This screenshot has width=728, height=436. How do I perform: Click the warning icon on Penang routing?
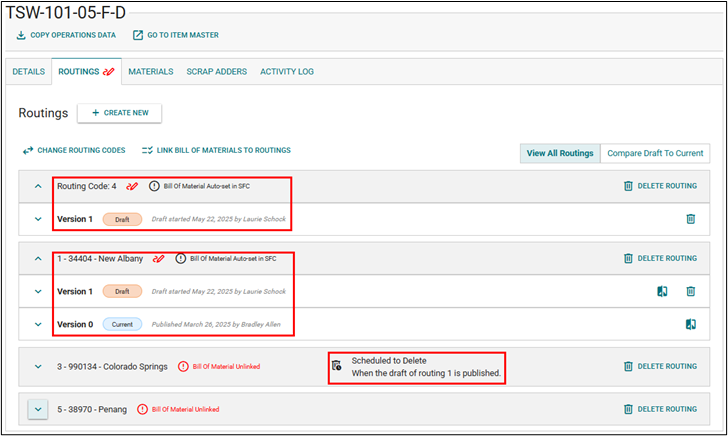pyautogui.click(x=142, y=409)
